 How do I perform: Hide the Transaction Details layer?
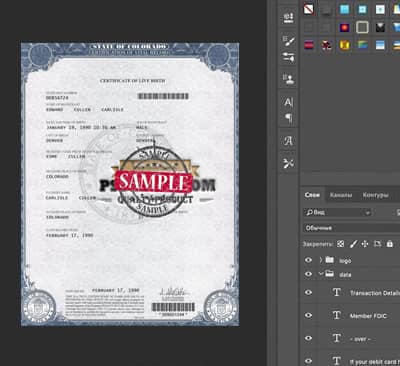(x=309, y=292)
